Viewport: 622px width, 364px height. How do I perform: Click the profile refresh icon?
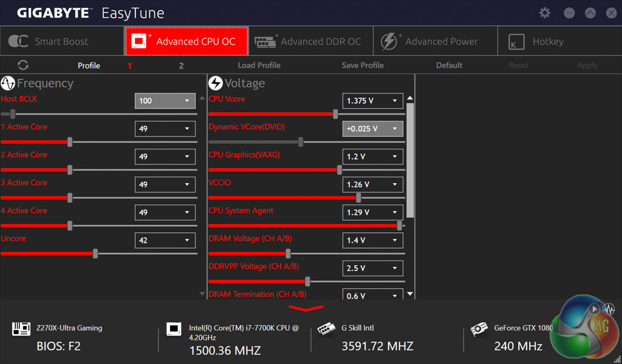(x=23, y=65)
